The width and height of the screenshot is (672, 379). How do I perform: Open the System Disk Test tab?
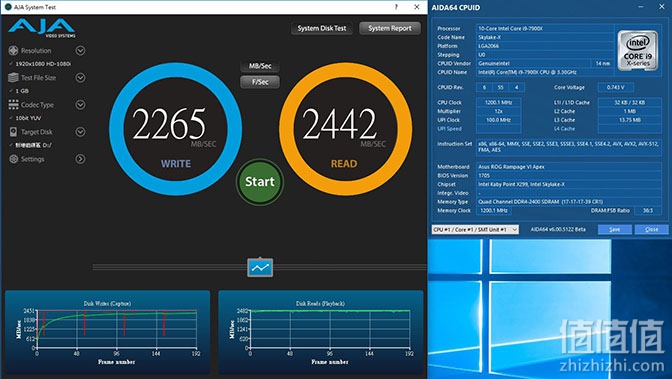[x=322, y=28]
